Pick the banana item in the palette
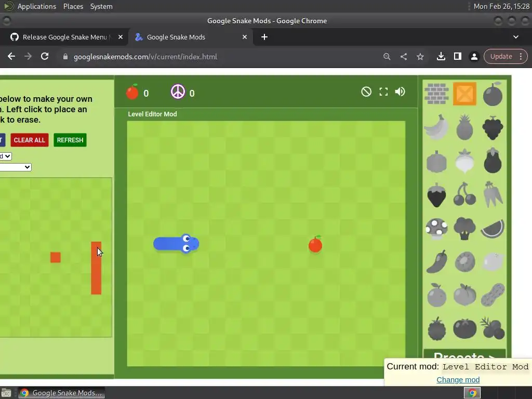The height and width of the screenshot is (399, 532). pos(436,127)
